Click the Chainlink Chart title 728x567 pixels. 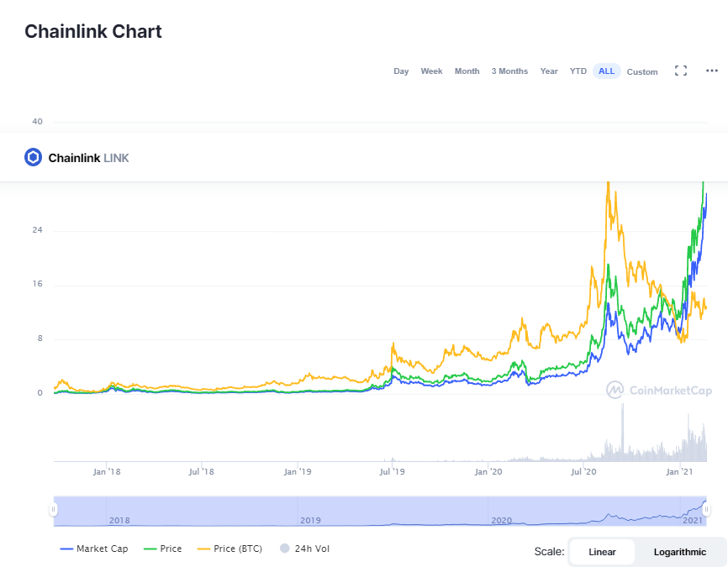click(x=93, y=32)
